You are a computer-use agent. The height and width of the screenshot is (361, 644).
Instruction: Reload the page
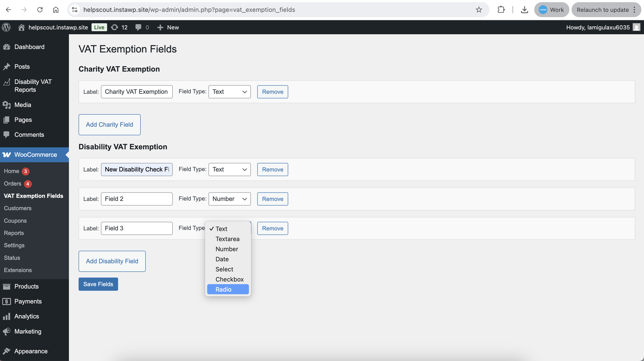pos(40,10)
